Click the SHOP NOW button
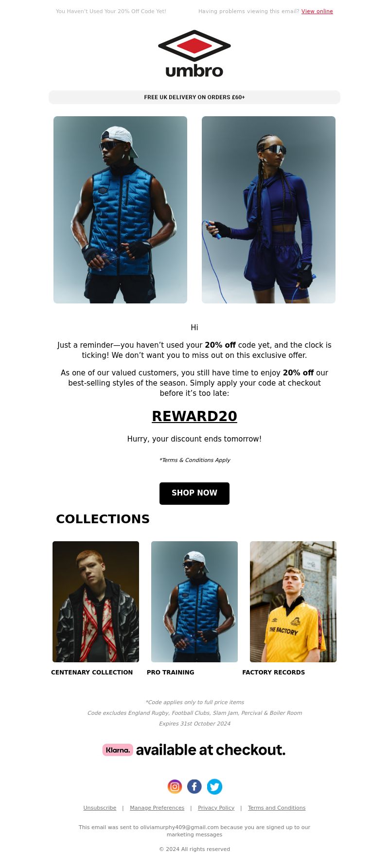This screenshot has width=389, height=868. (194, 493)
